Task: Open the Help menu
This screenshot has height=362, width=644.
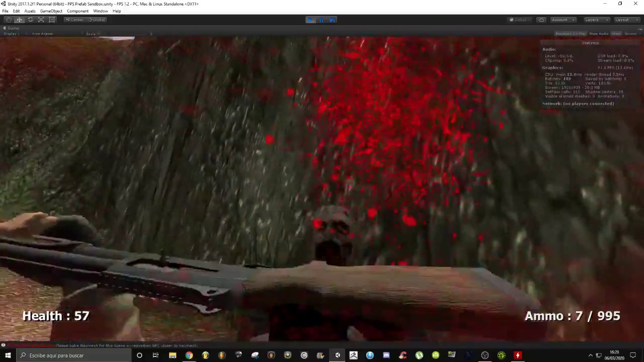Action: pos(117,11)
